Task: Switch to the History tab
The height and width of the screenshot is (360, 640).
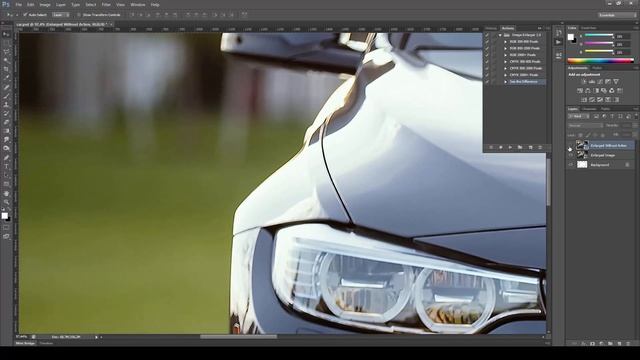Action: (x=491, y=28)
